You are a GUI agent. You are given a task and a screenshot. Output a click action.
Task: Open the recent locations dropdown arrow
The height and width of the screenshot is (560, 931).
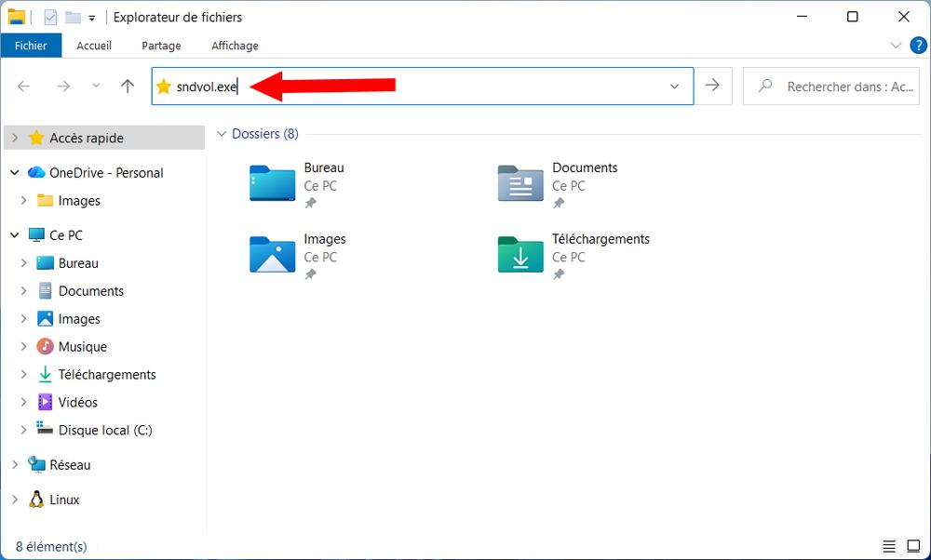[x=96, y=86]
